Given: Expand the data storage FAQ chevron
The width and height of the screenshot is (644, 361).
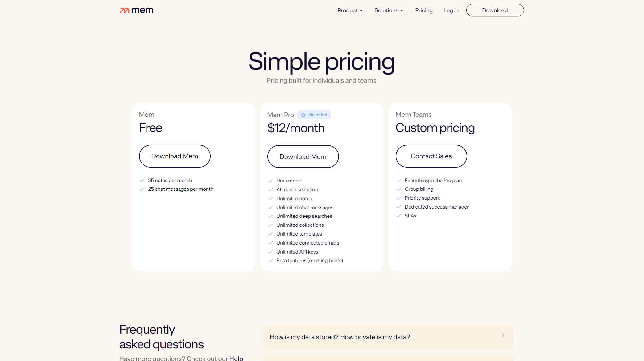Looking at the screenshot, I should tap(503, 335).
